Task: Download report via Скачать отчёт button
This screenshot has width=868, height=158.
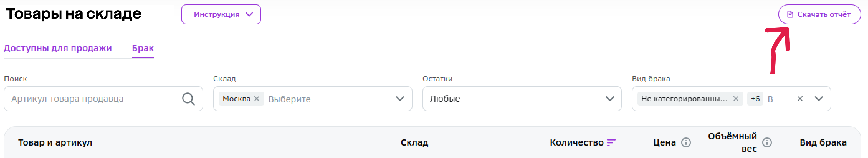Action: point(819,14)
